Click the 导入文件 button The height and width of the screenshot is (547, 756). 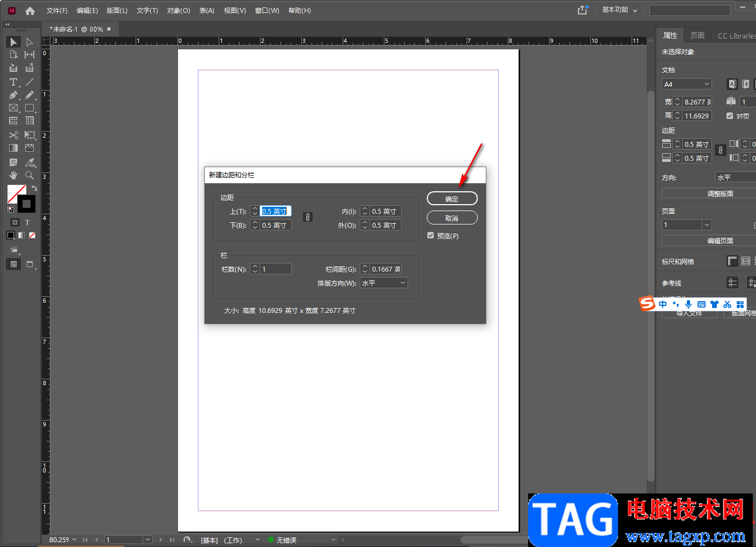coord(690,313)
